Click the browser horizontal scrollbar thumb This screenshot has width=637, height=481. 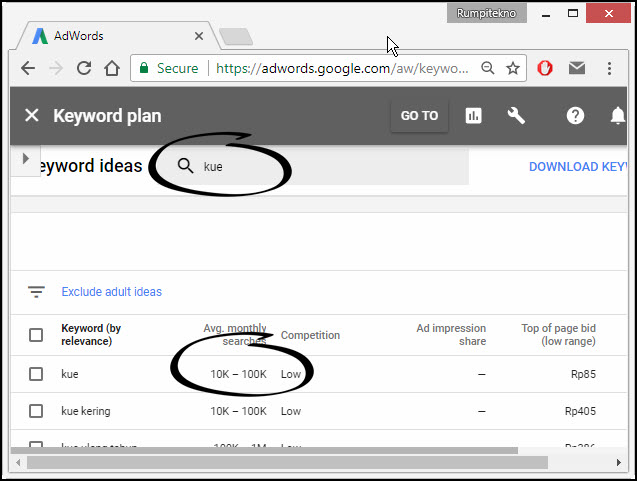287,462
